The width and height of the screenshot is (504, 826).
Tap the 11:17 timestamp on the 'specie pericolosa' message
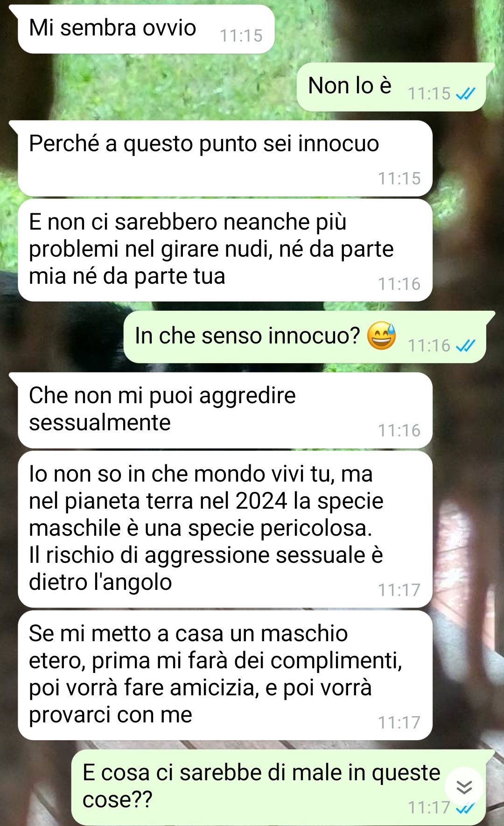[399, 590]
